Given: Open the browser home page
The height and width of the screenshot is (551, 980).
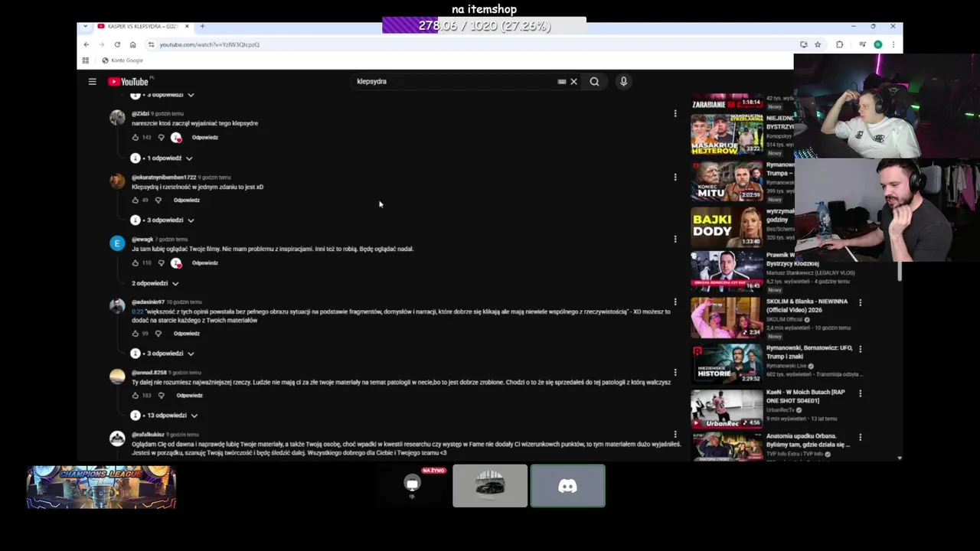Looking at the screenshot, I should click(x=132, y=44).
